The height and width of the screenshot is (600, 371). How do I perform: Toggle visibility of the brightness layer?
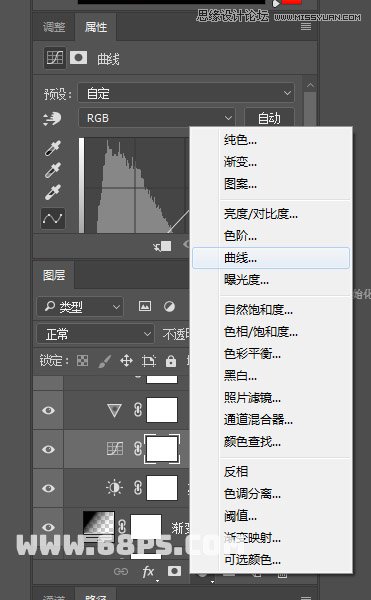[x=48, y=488]
